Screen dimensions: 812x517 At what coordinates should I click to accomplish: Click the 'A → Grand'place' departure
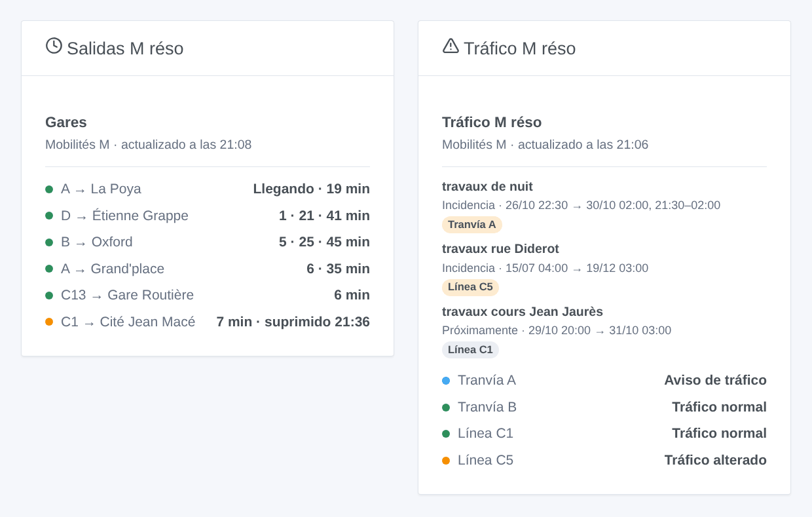[113, 269]
